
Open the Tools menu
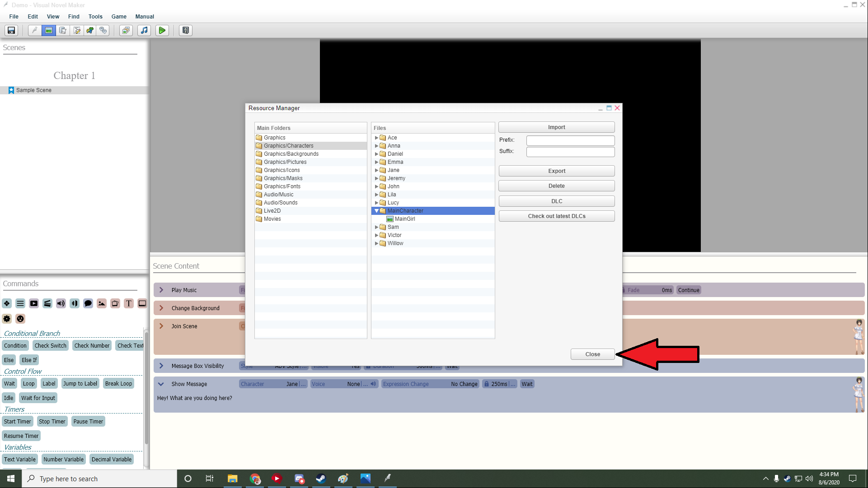click(x=95, y=17)
